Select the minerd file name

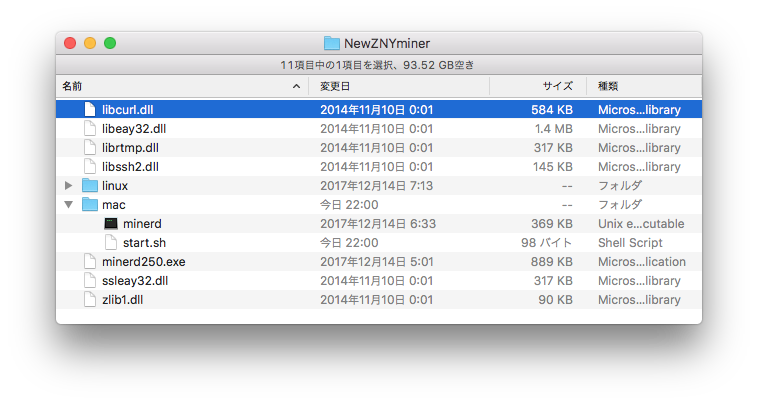tap(142, 224)
